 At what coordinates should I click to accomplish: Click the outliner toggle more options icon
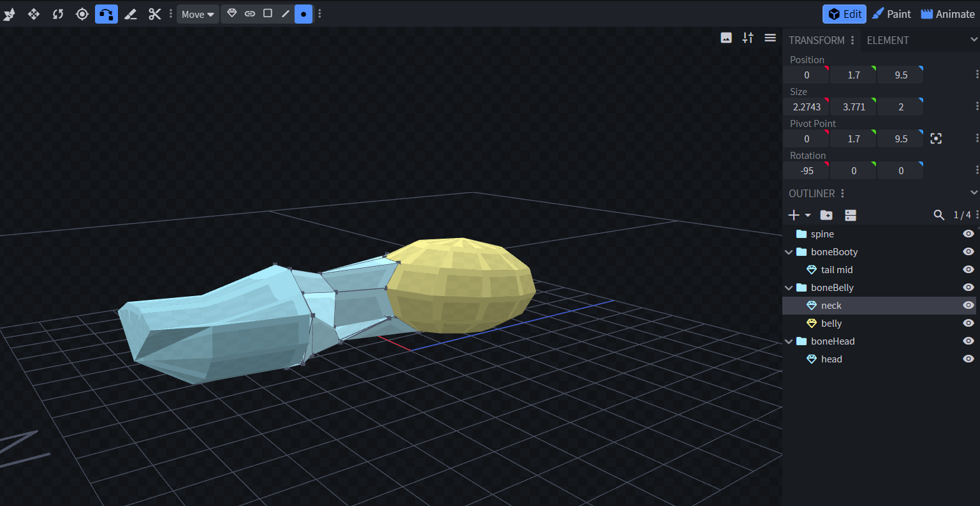click(x=851, y=215)
